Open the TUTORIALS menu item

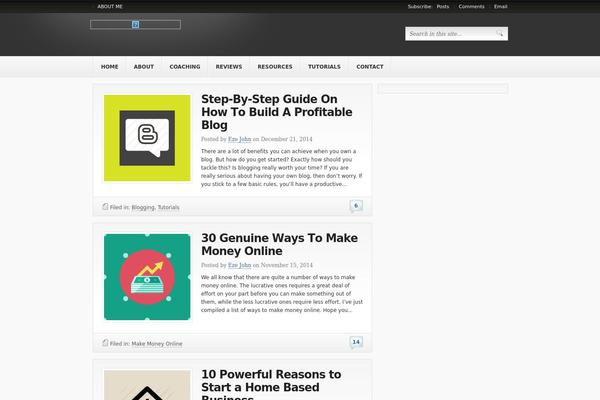pyautogui.click(x=324, y=67)
